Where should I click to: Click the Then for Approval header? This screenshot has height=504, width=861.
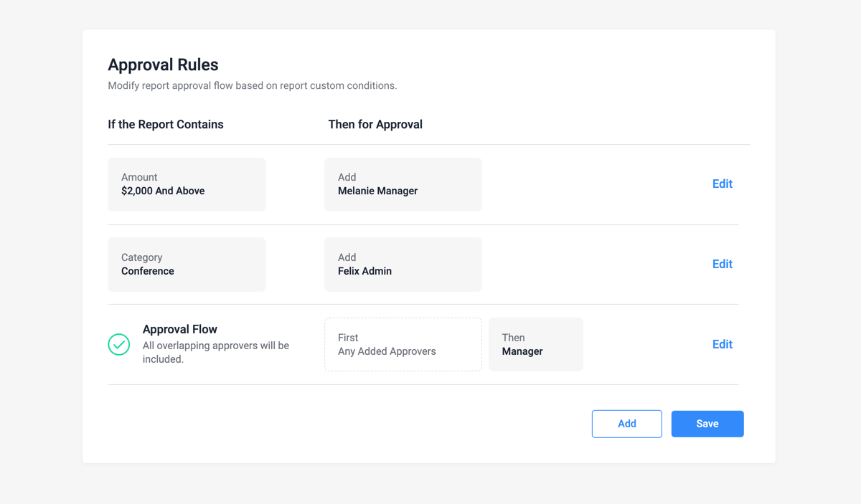pos(375,124)
